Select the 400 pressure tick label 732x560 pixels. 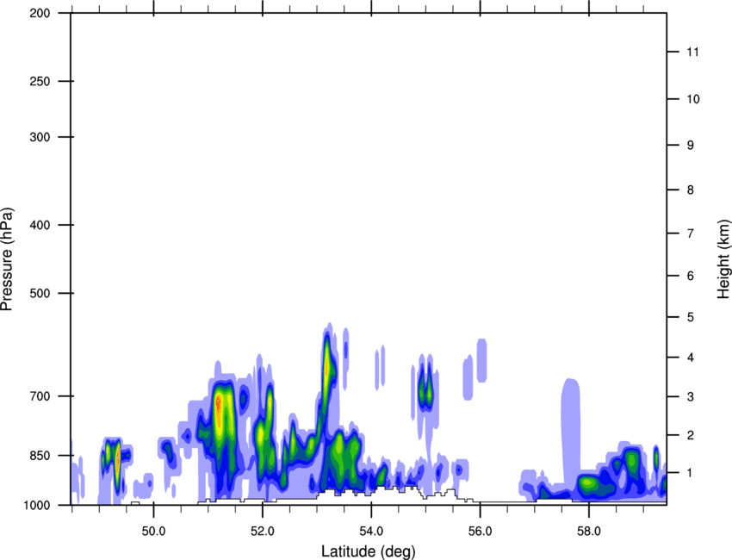click(x=40, y=225)
